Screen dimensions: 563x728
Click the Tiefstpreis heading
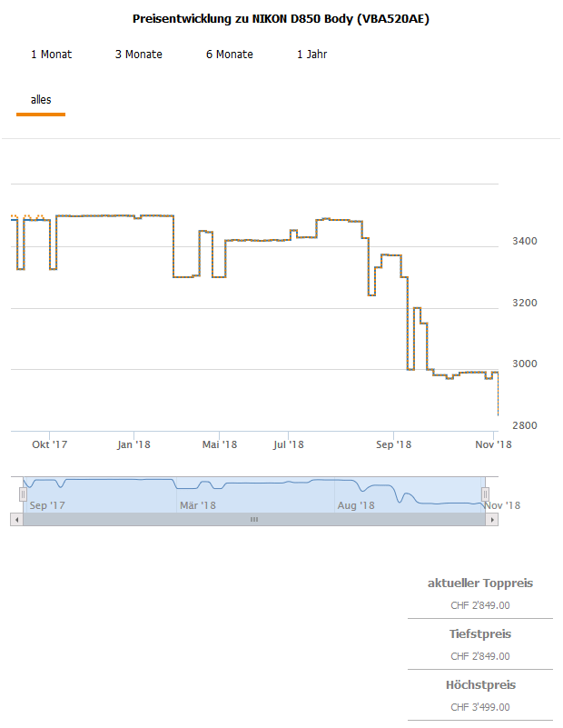(x=480, y=634)
